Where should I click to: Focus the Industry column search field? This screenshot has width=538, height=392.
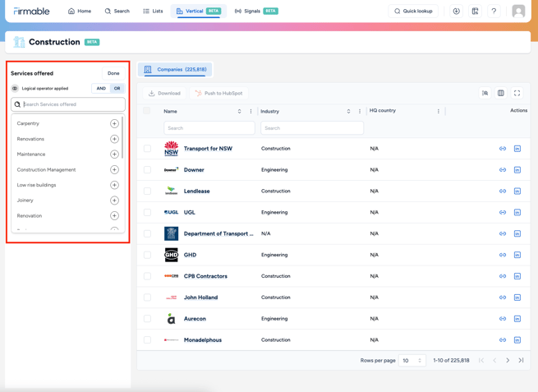tap(312, 128)
